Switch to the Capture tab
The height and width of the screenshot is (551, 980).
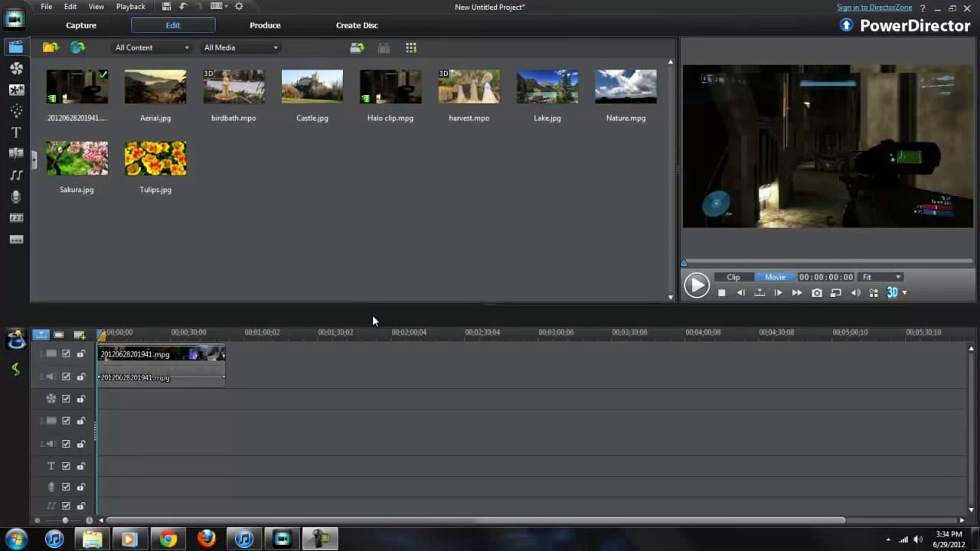(x=81, y=25)
